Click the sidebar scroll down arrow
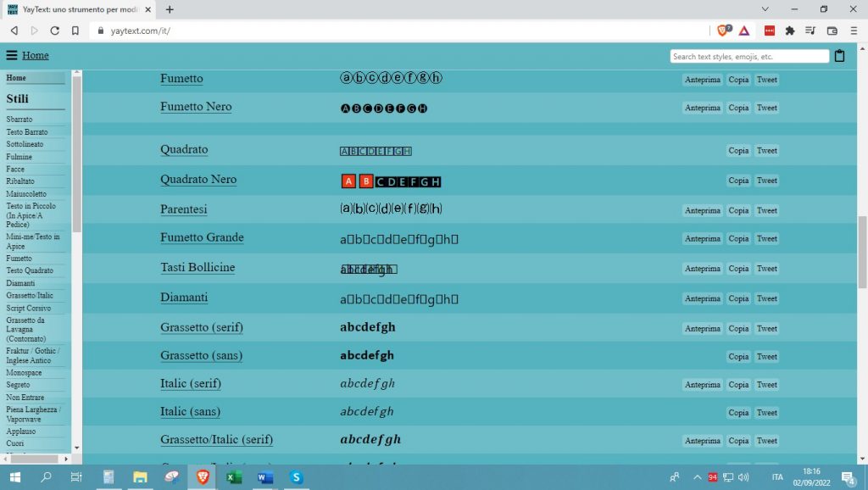The width and height of the screenshot is (868, 490). click(x=77, y=447)
